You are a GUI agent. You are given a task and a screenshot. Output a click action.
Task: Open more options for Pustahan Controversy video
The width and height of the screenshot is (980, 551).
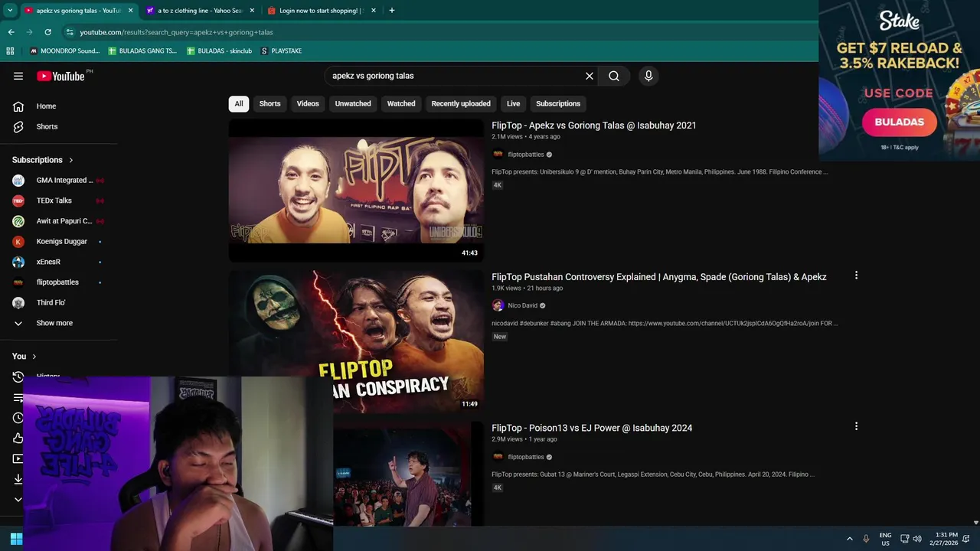point(856,275)
